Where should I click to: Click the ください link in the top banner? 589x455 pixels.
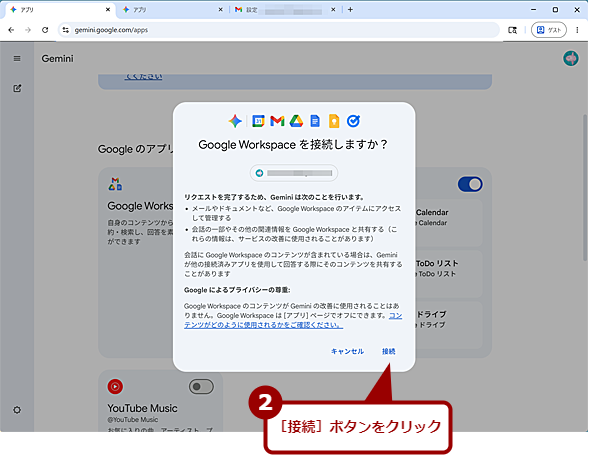(x=143, y=77)
